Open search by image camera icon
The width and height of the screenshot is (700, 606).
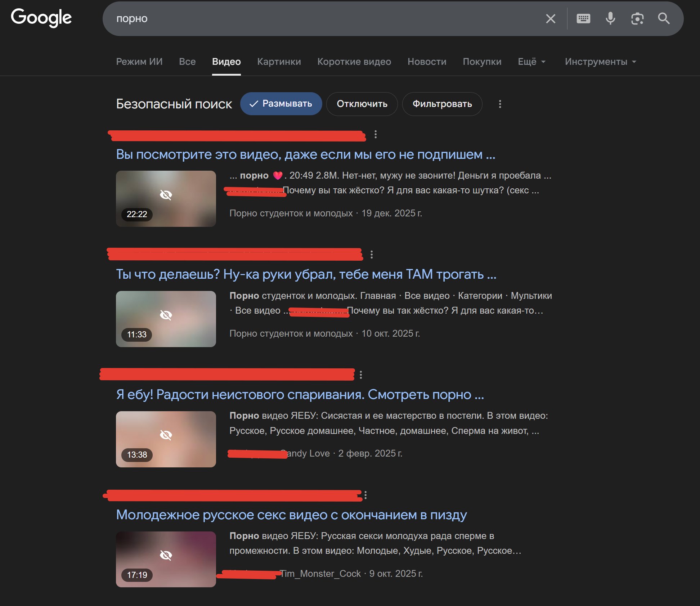tap(637, 19)
